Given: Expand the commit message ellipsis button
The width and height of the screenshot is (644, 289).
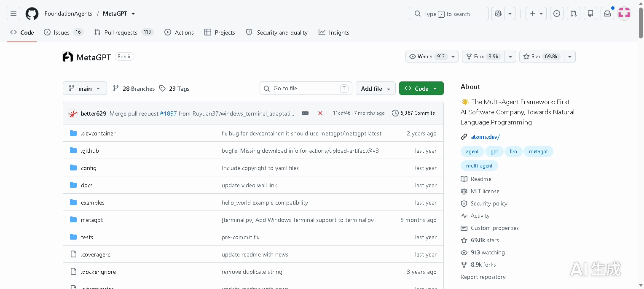Looking at the screenshot, I should click(x=305, y=113).
